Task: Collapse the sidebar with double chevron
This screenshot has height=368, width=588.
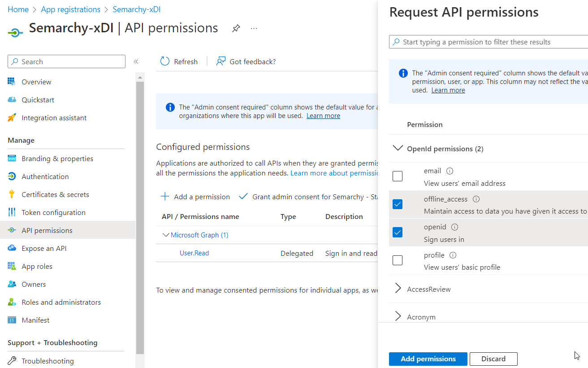Action: coord(136,61)
